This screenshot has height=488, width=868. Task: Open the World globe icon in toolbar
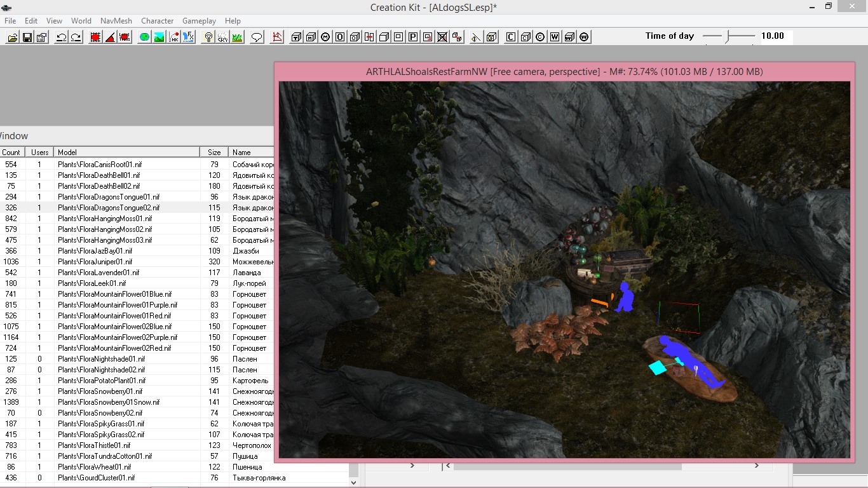[x=145, y=37]
